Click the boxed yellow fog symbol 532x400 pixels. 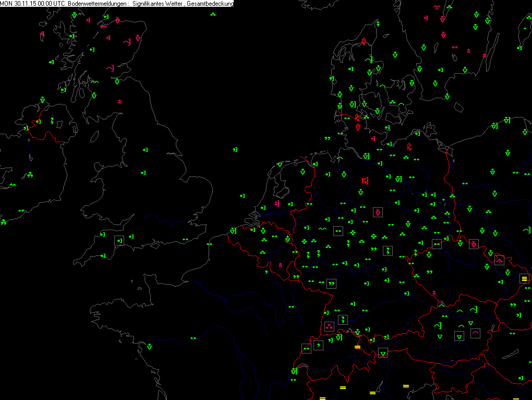524,279
